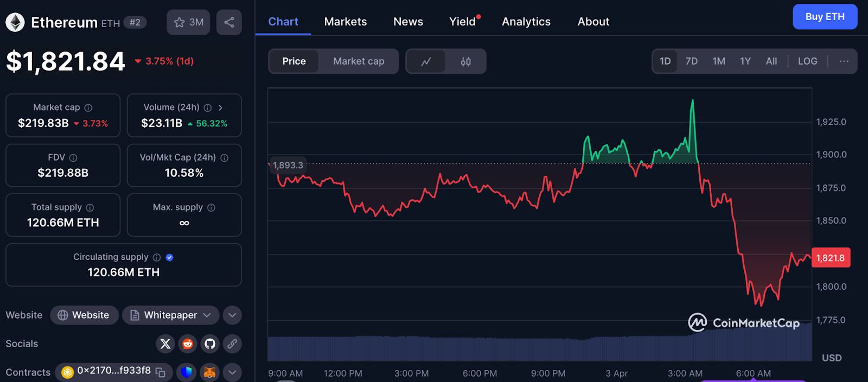Open the Reddit social link
This screenshot has height=382, width=868.
[188, 343]
